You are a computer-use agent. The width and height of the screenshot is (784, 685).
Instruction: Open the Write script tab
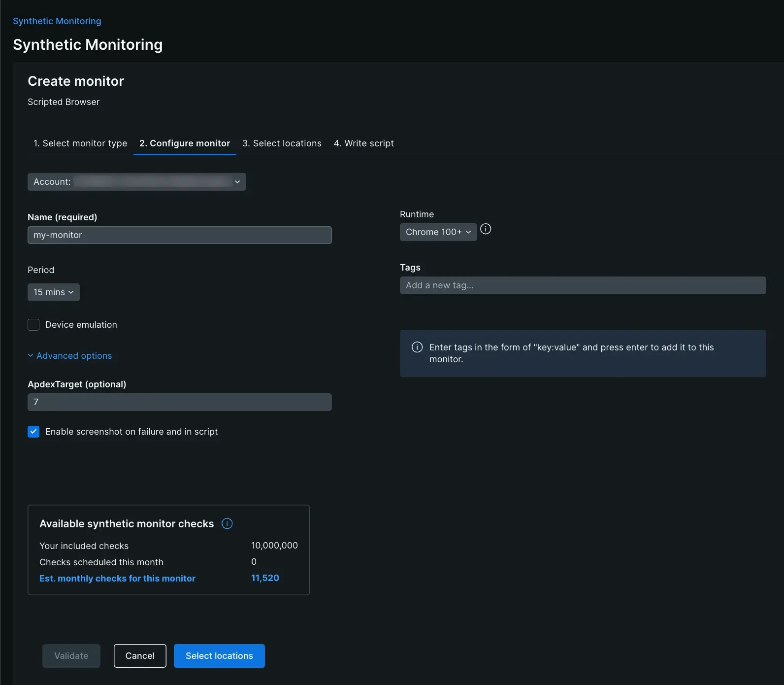tap(363, 143)
